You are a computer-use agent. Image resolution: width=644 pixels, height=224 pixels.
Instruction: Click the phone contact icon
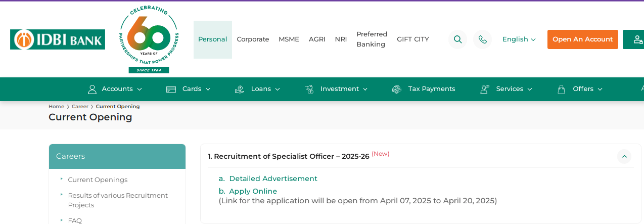pyautogui.click(x=482, y=39)
